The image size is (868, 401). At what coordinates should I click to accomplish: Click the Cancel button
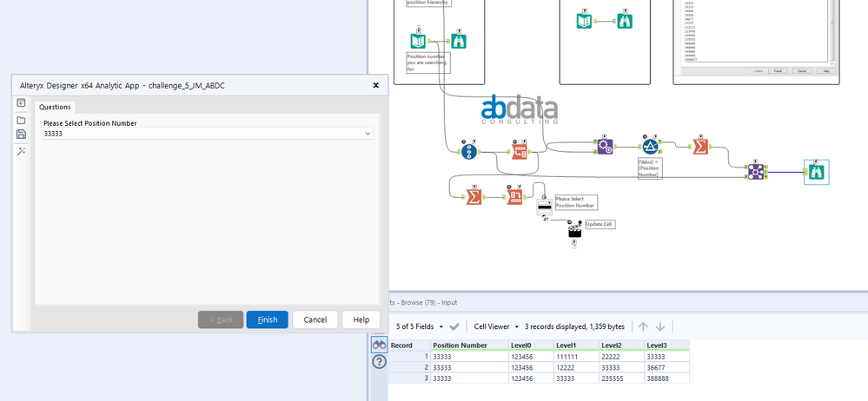(315, 319)
